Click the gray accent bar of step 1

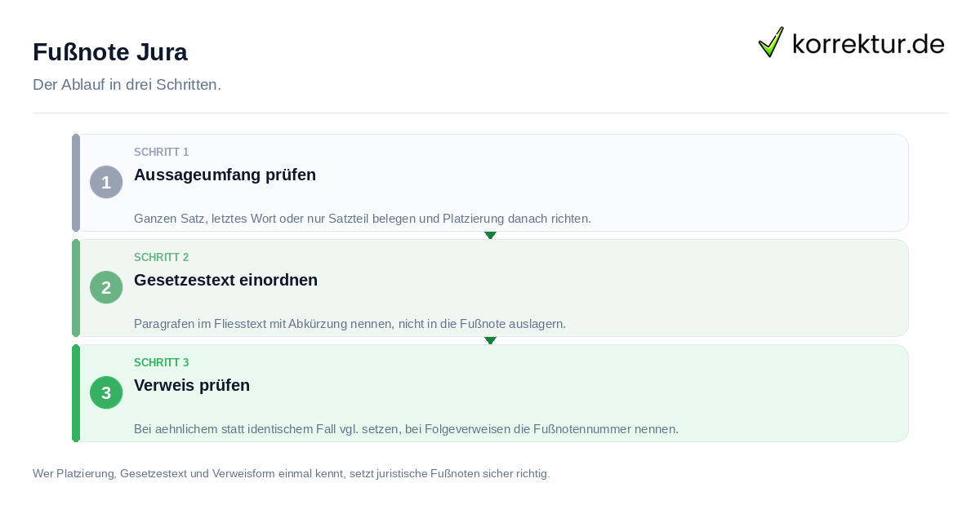coord(76,183)
